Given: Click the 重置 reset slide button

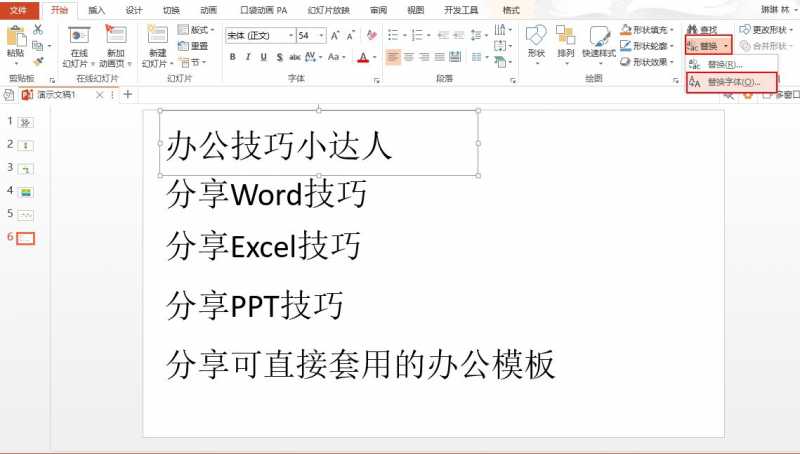Looking at the screenshot, I should (193, 46).
